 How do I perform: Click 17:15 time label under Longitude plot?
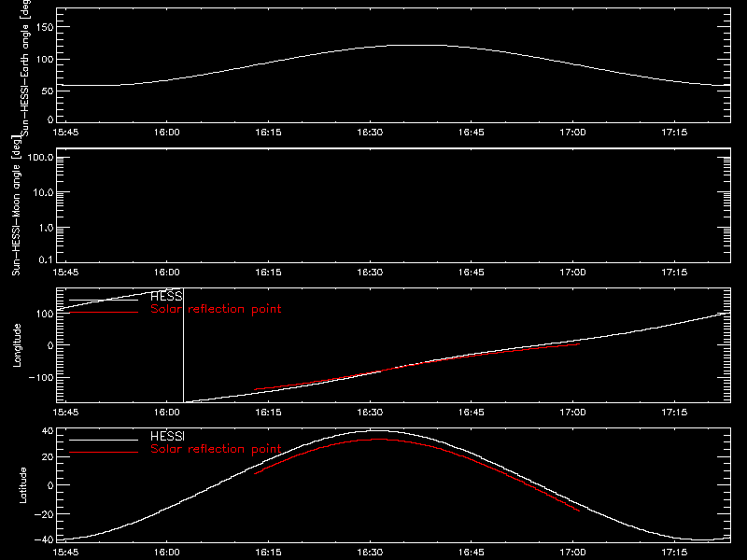(x=674, y=413)
